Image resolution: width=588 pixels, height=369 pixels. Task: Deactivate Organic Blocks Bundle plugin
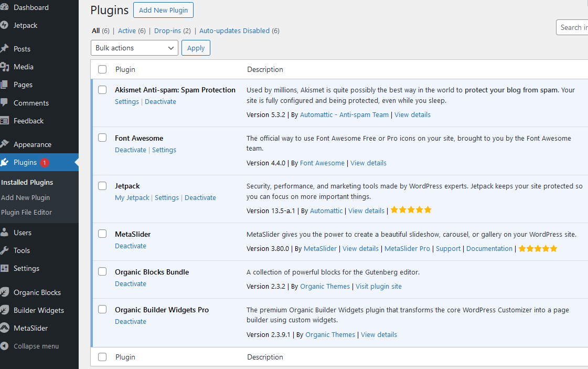coord(131,284)
